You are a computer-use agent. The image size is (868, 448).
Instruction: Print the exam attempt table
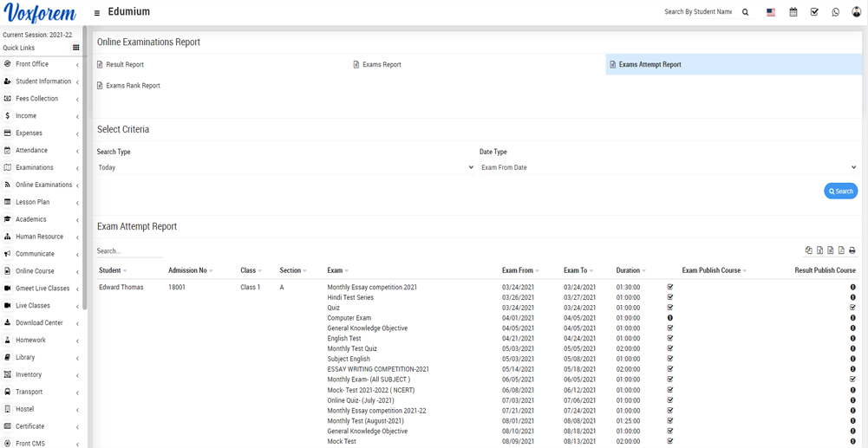[x=852, y=250]
